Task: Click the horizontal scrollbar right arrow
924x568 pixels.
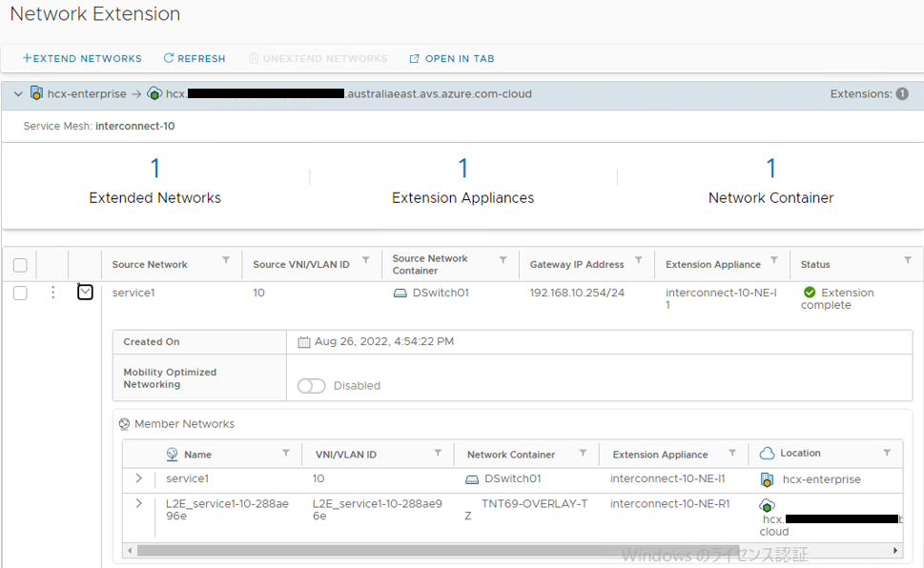Action: pos(895,550)
